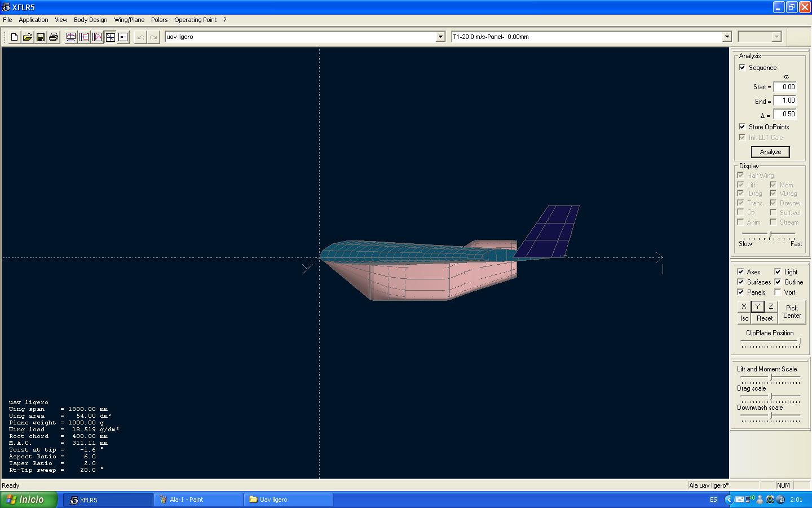Select the pressed 3D view toolbar icon
The width and height of the screenshot is (812, 508).
coord(111,37)
